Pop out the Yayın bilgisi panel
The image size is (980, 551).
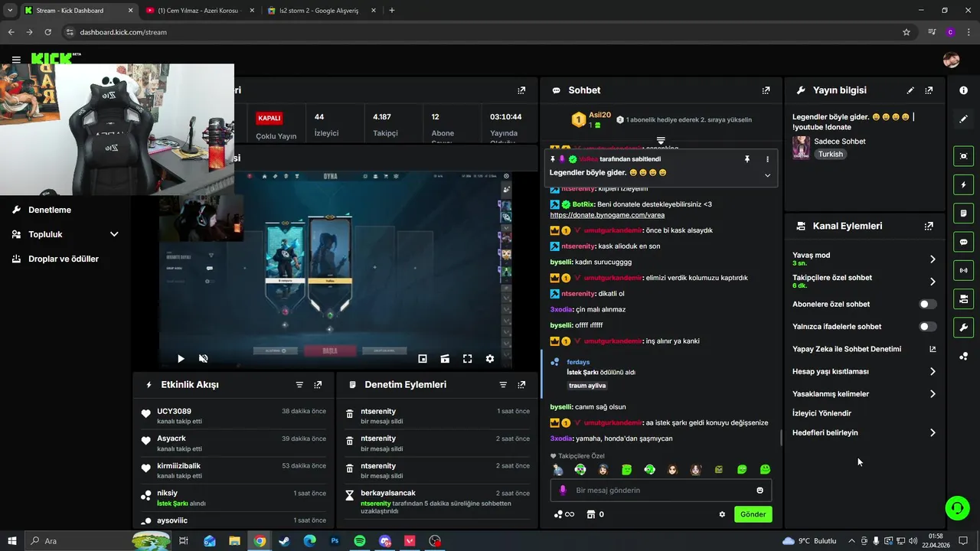pyautogui.click(x=929, y=90)
